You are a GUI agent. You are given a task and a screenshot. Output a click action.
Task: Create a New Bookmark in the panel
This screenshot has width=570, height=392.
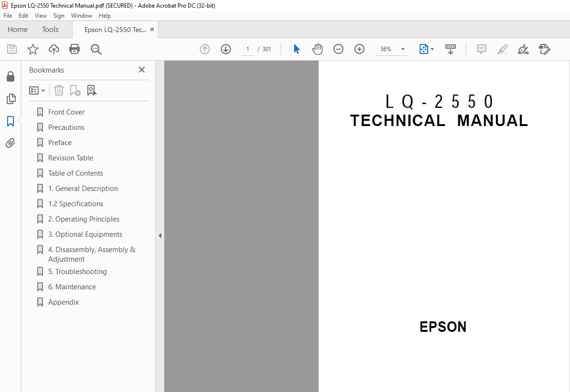point(75,90)
